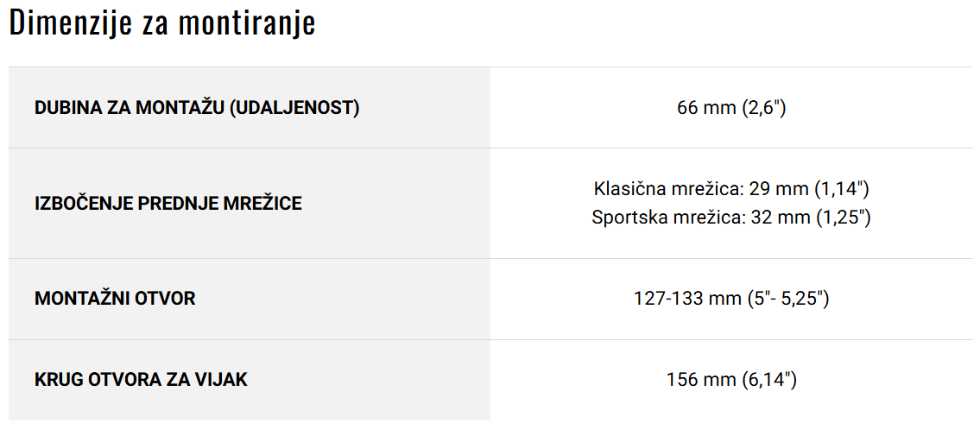Select the 'DUBINA ZA MONTAŽU (UDALJENOST)' label
This screenshot has width=980, height=423.
pyautogui.click(x=197, y=108)
